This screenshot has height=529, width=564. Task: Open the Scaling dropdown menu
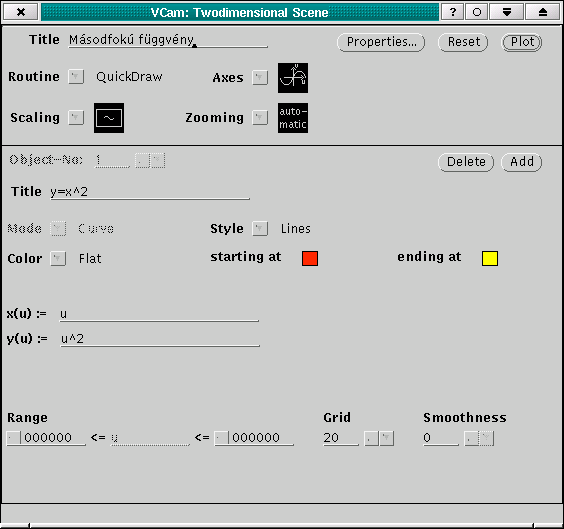[x=76, y=118]
